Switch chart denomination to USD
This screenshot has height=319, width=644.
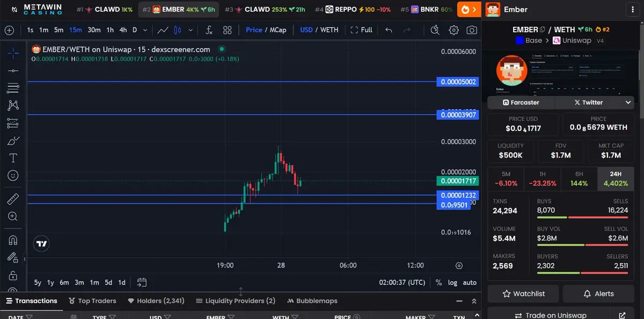(306, 30)
